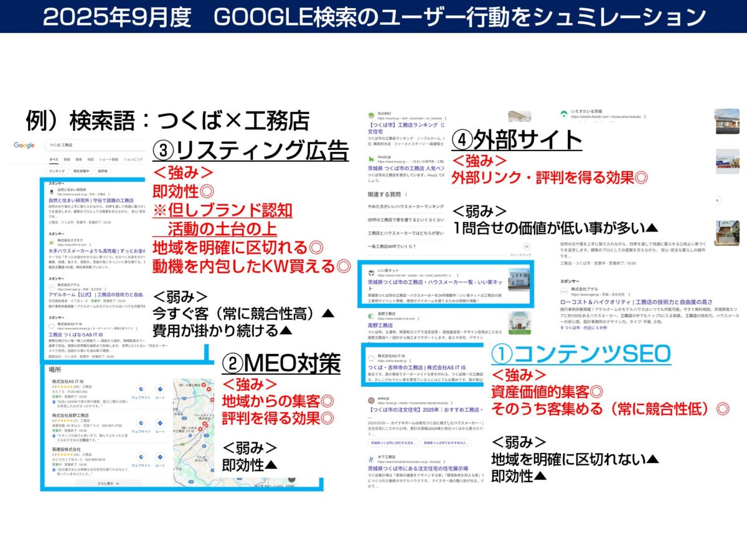The image size is (747, 560).
Task: Click the SUUMO favicon
Action: point(371,114)
